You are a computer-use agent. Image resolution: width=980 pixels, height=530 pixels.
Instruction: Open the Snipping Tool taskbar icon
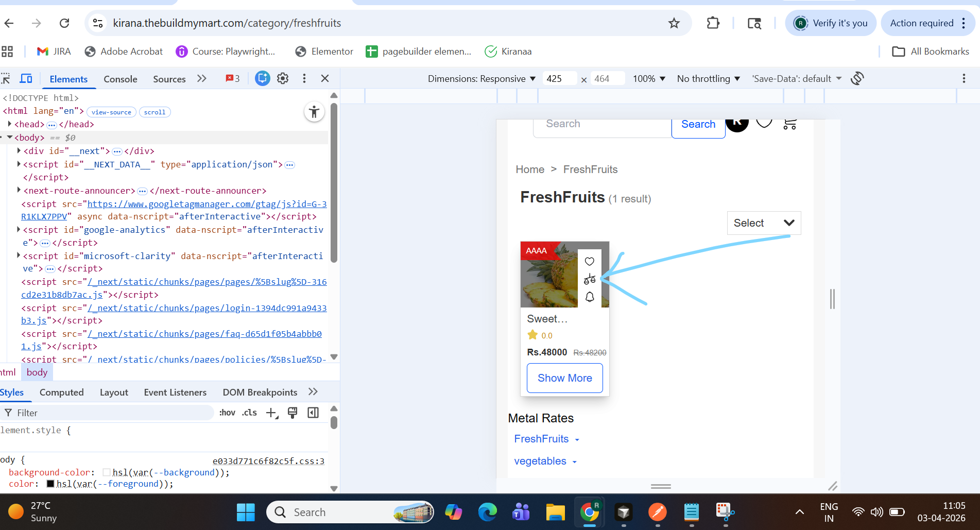(725, 512)
